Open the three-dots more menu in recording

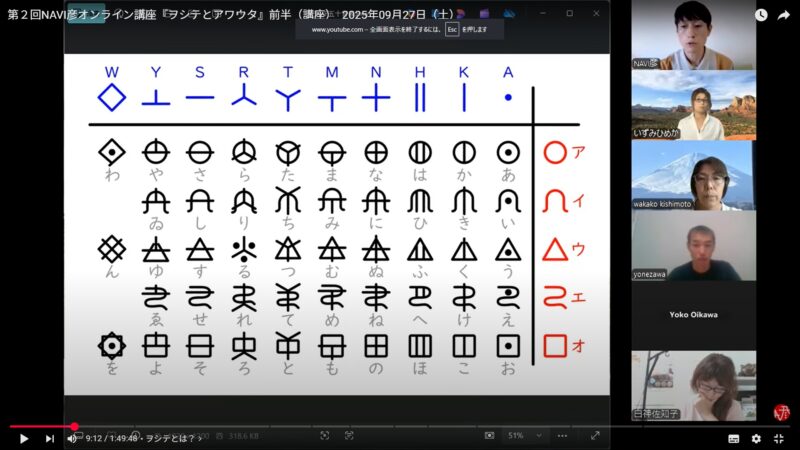point(562,436)
